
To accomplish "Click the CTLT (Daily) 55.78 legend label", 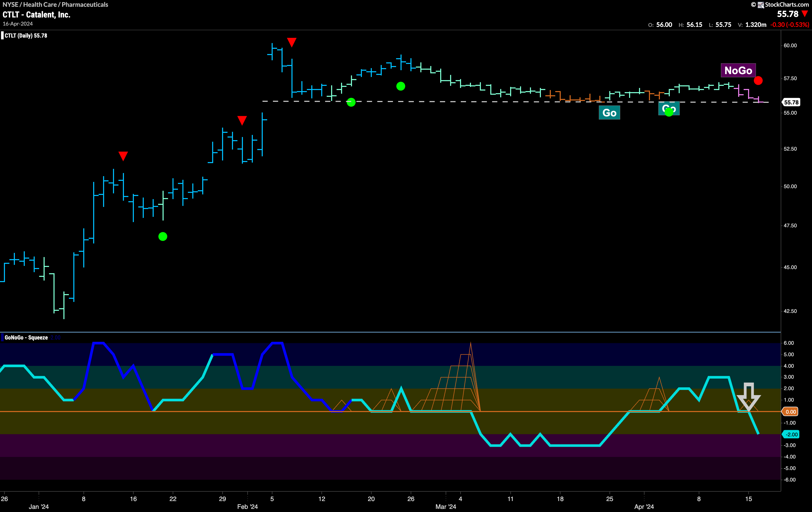I will [x=26, y=35].
